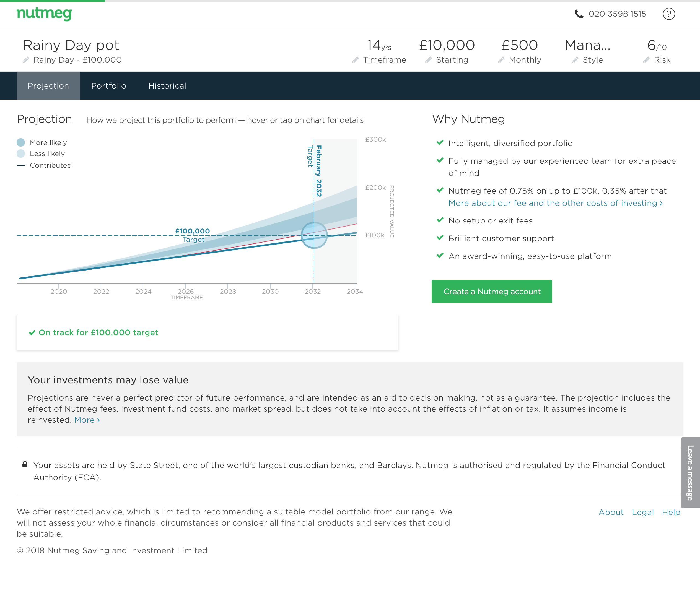Screen dimensions: 700x598
Task: Click the Timeframe pencil edit icon
Action: (x=355, y=60)
